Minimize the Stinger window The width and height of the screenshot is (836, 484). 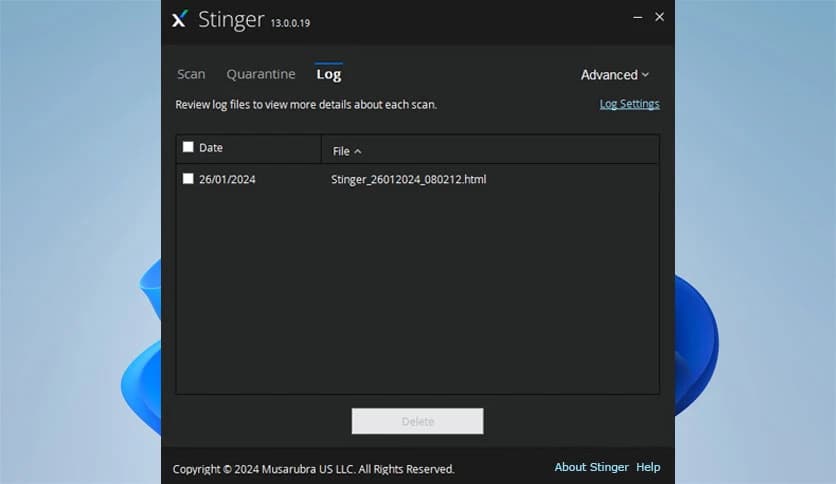tap(638, 17)
